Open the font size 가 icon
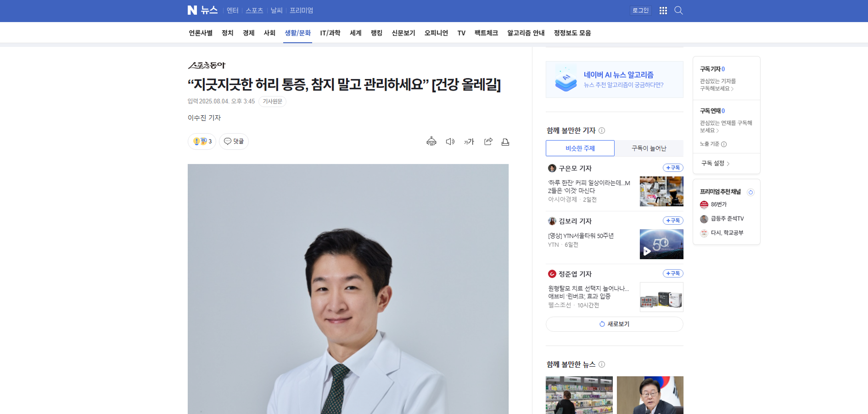868x414 pixels. (469, 142)
